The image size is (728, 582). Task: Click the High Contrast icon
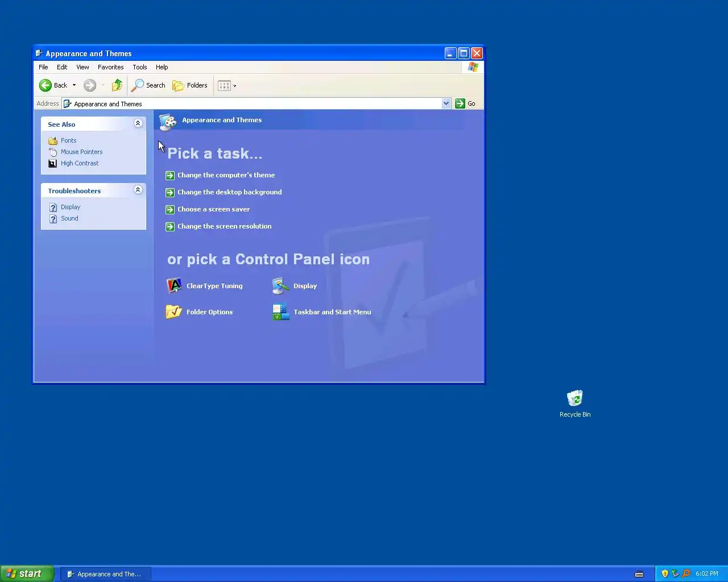pyautogui.click(x=53, y=163)
